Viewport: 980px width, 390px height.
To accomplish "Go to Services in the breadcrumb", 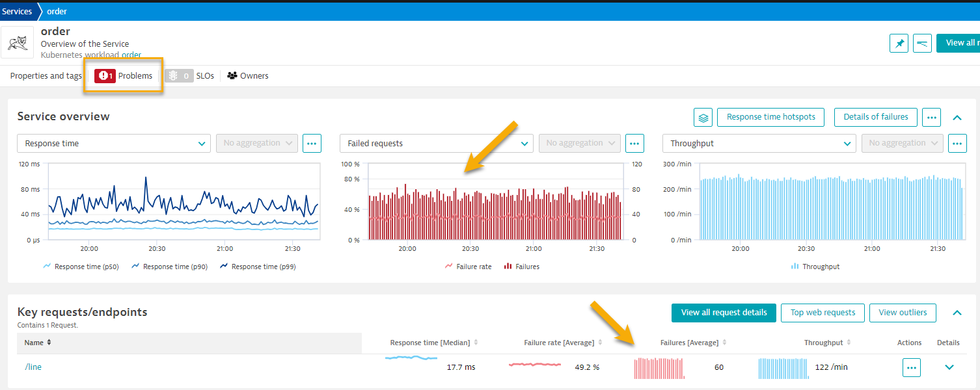I will click(x=17, y=11).
